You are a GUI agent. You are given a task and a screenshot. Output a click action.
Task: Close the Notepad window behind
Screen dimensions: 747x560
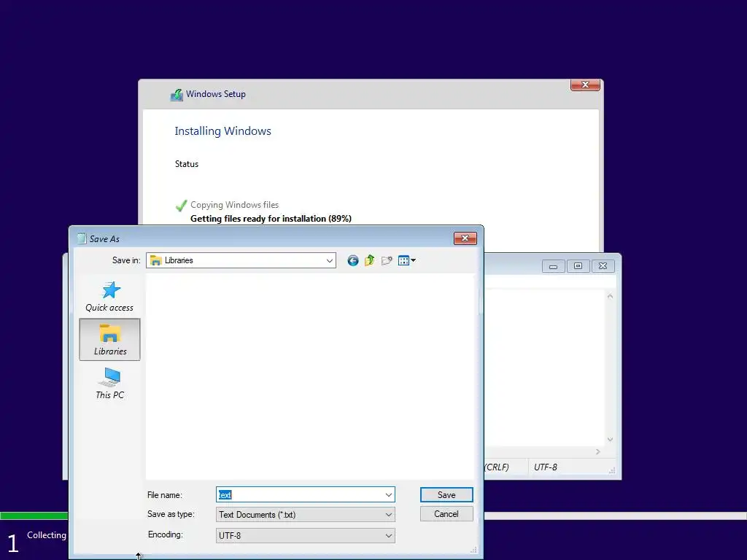(603, 266)
